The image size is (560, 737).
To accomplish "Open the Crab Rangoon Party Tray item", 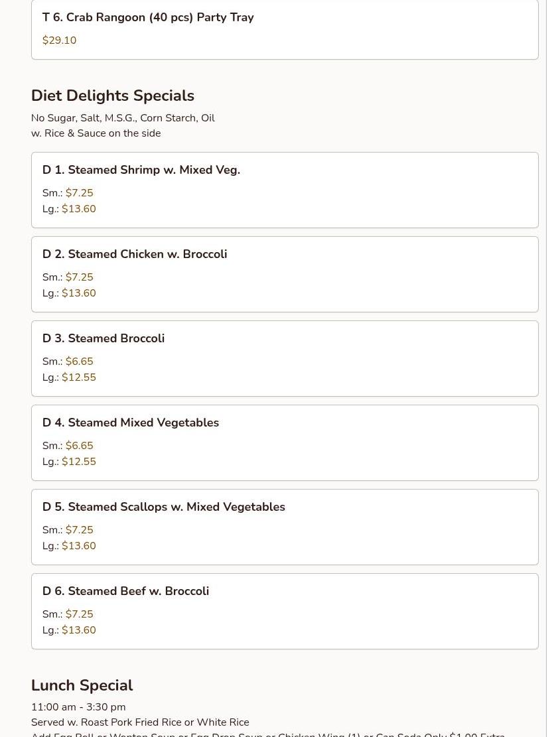I will [x=148, y=17].
